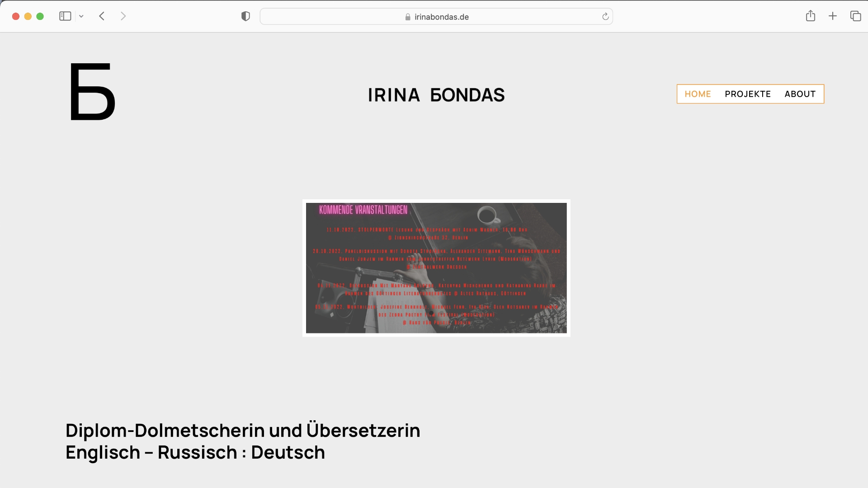Click the IRINA БONDAS site title
868x488 pixels.
(x=436, y=95)
